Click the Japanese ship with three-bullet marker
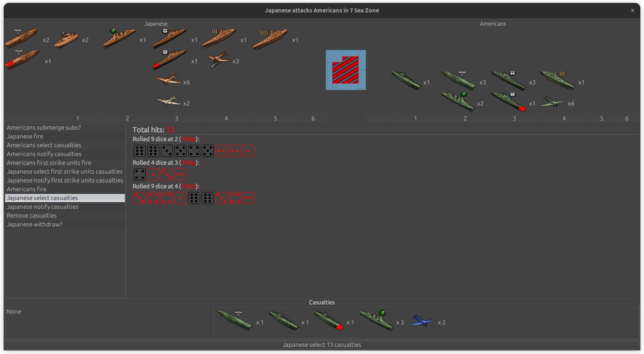Viewport: 644px width, 354px height. 219,38
